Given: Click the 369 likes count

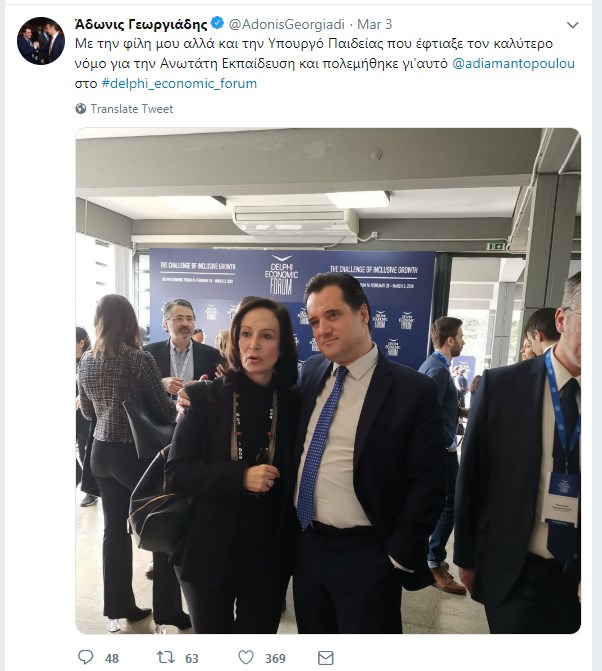Looking at the screenshot, I should [275, 658].
